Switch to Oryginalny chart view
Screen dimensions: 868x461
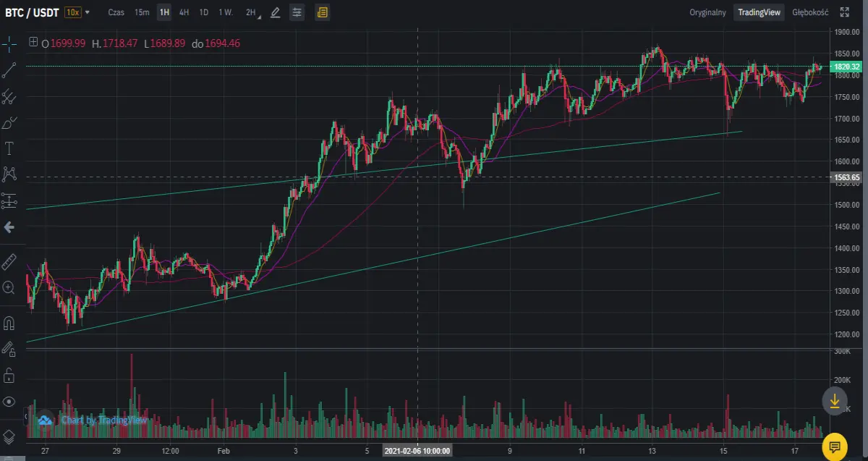[707, 12]
